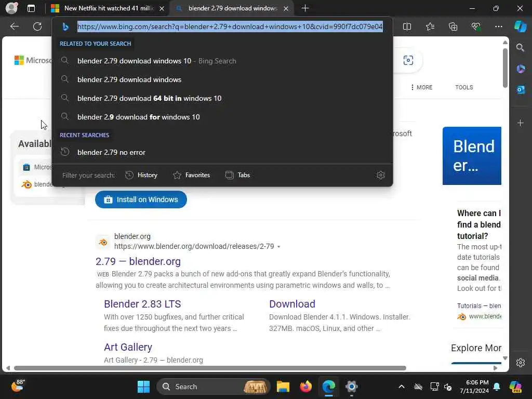
Task: Open Settings app from taskbar
Action: tap(352, 387)
